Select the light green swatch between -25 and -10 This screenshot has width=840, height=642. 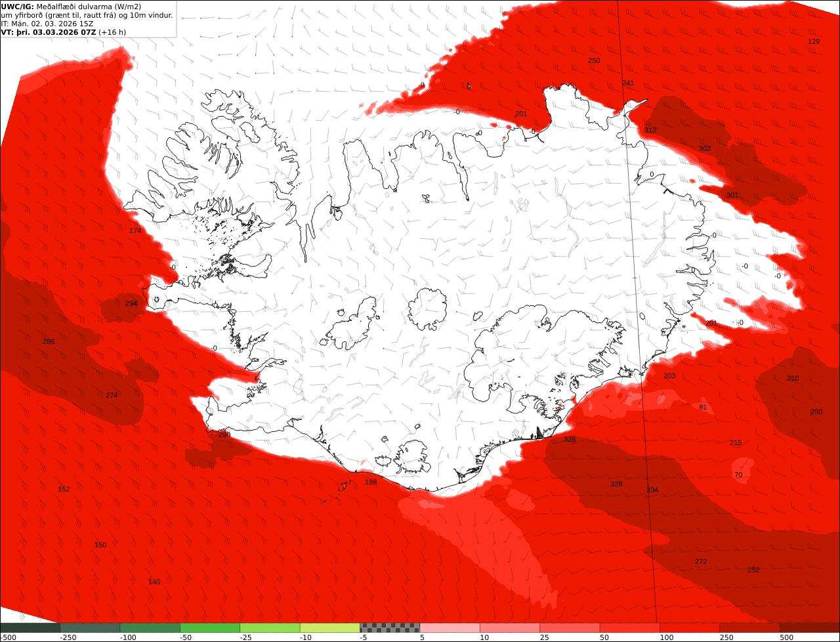click(x=270, y=628)
